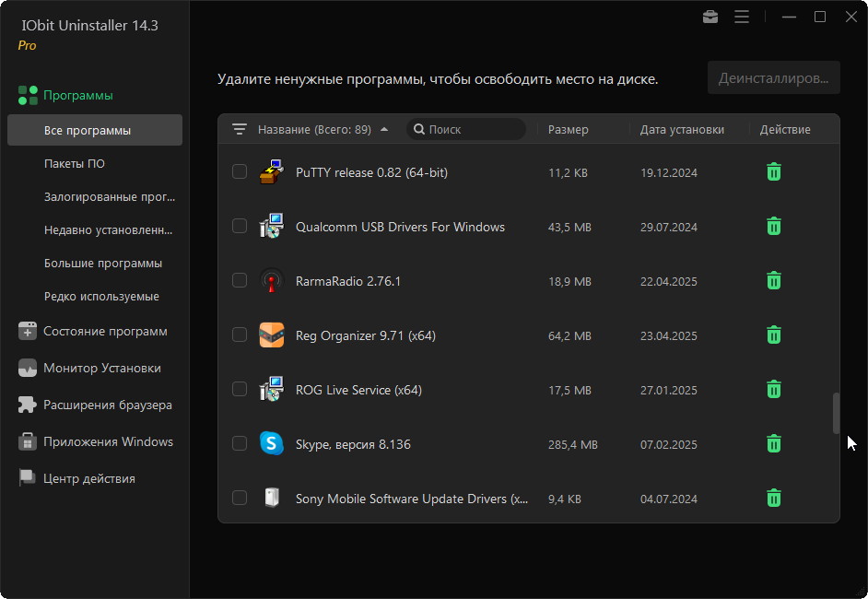
Task: Click the Приложения Windows sidebar icon
Action: 27,441
